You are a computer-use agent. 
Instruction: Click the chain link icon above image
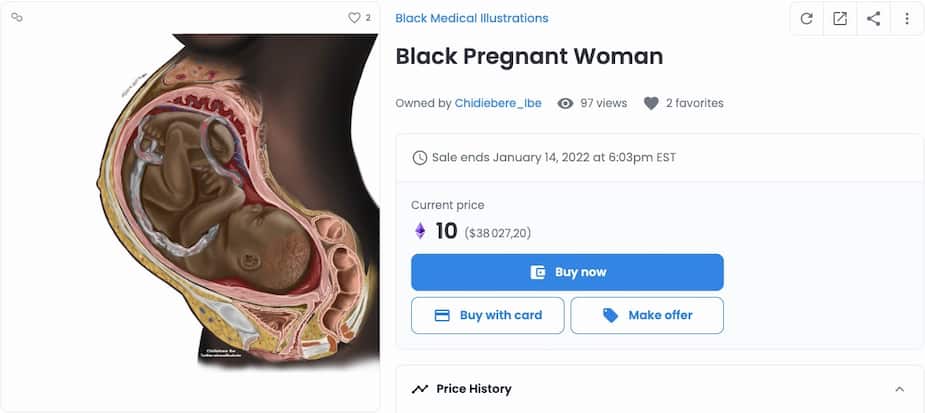[17, 17]
